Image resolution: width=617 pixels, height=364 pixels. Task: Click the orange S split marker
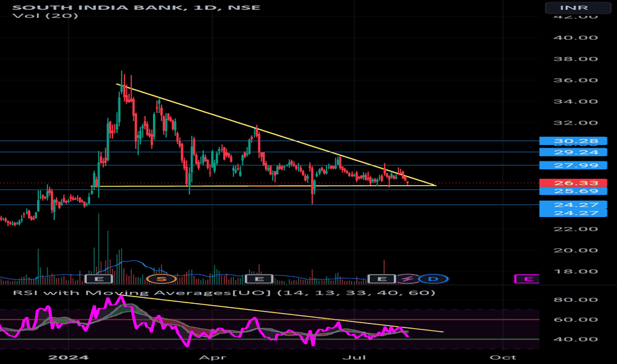coord(162,279)
